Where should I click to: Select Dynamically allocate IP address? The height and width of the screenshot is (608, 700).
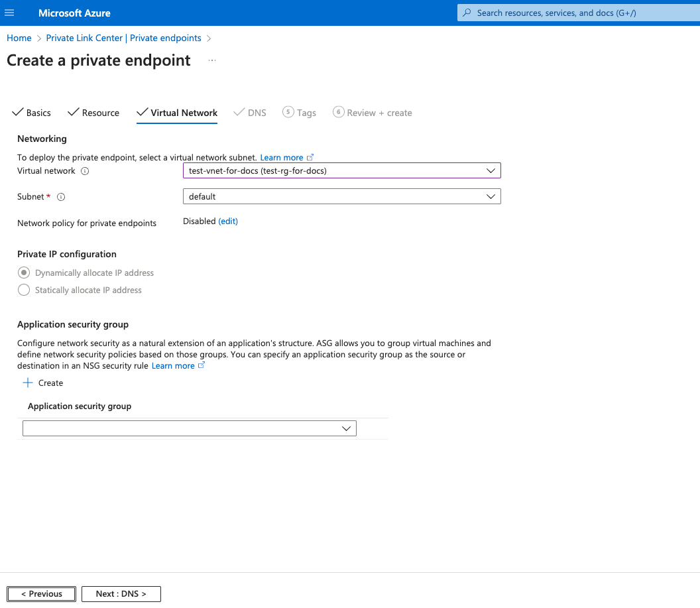[24, 273]
